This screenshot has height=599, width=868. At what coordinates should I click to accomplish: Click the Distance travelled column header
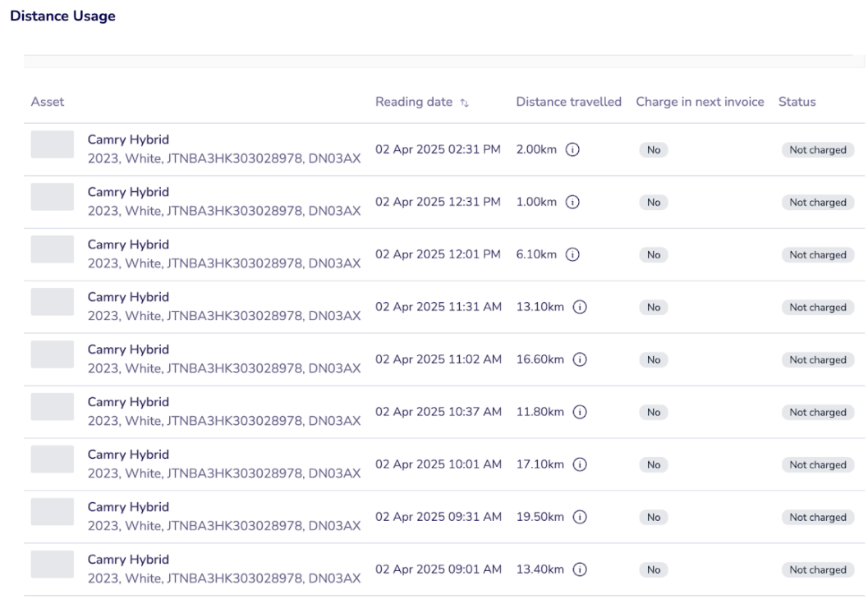pyautogui.click(x=568, y=102)
